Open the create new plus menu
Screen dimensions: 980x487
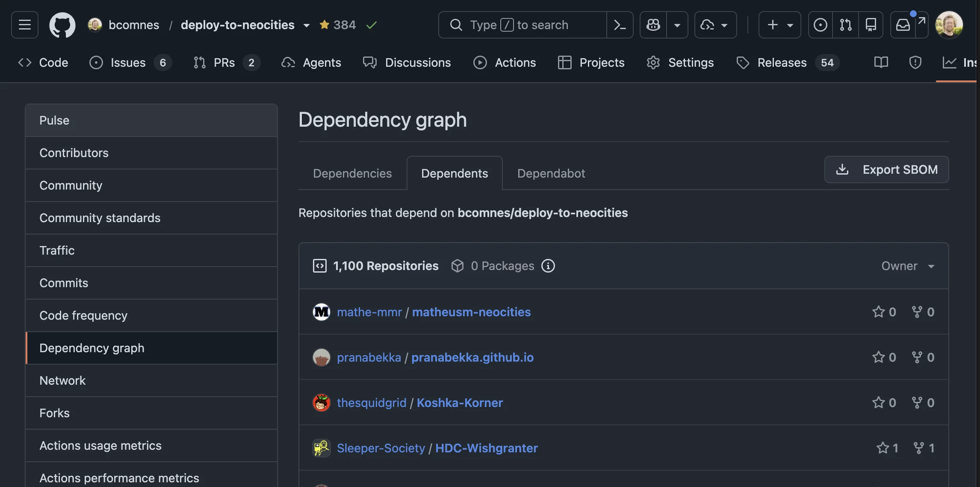(x=780, y=25)
